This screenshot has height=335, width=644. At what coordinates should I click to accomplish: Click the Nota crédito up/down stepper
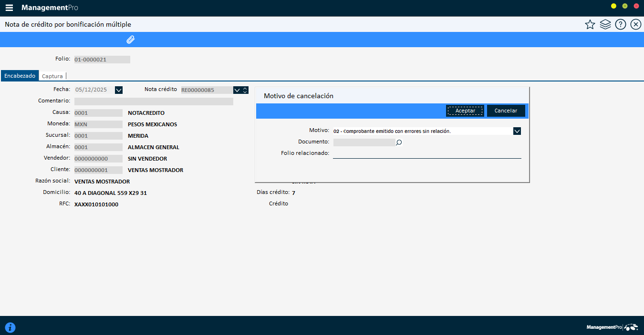(245, 90)
